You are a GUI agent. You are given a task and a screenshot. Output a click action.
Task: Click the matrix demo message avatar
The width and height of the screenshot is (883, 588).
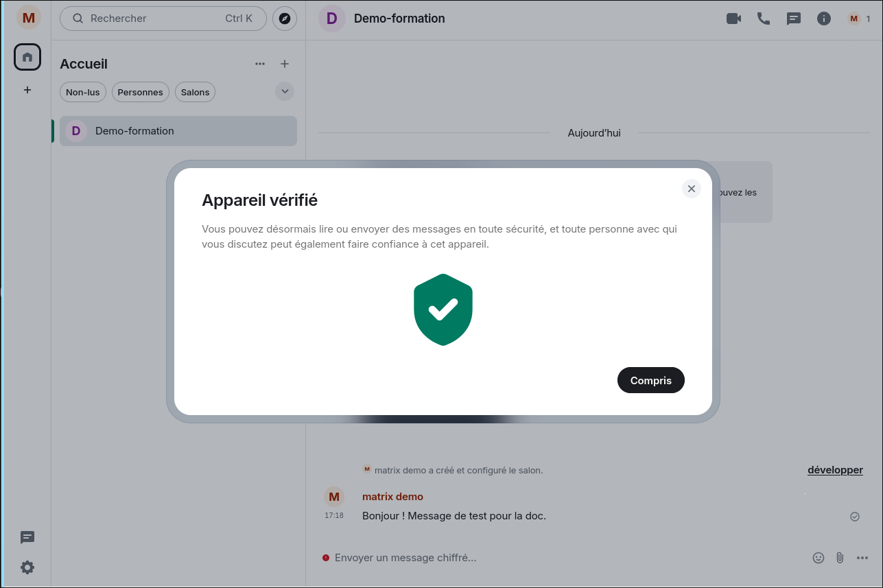[334, 497]
